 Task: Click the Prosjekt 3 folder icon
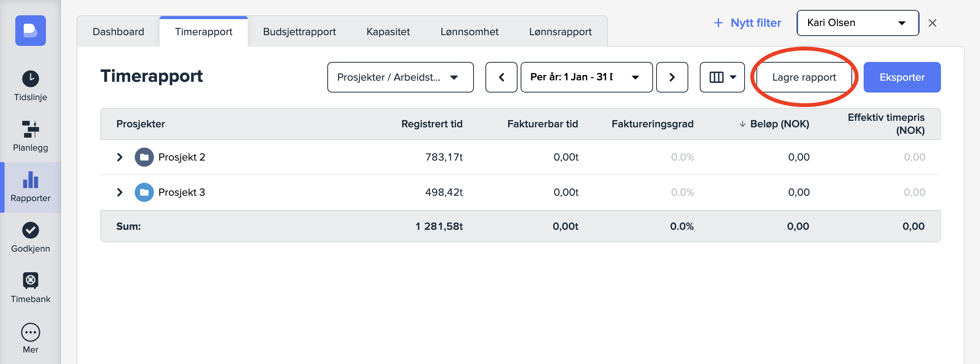coord(144,192)
